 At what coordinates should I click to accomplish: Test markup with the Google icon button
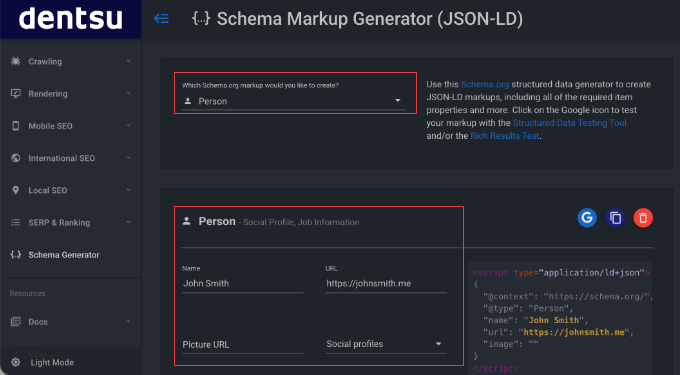587,218
